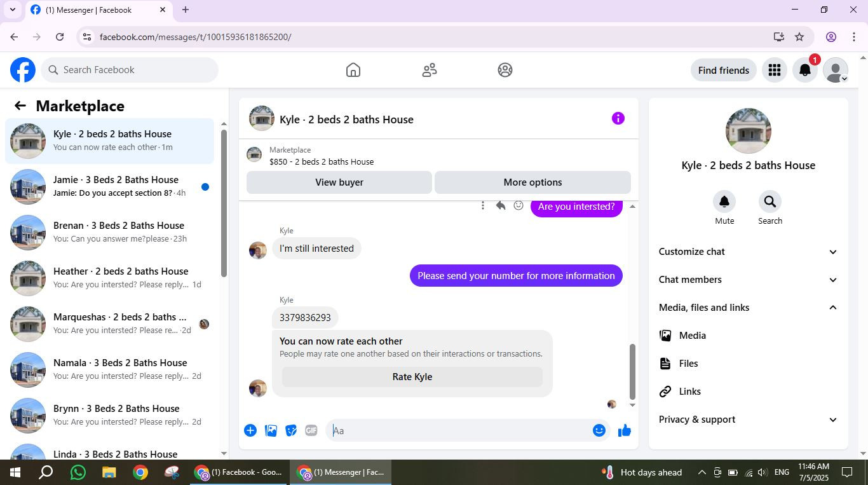This screenshot has height=485, width=868.
Task: Attach a photo file icon
Action: pos(271,430)
